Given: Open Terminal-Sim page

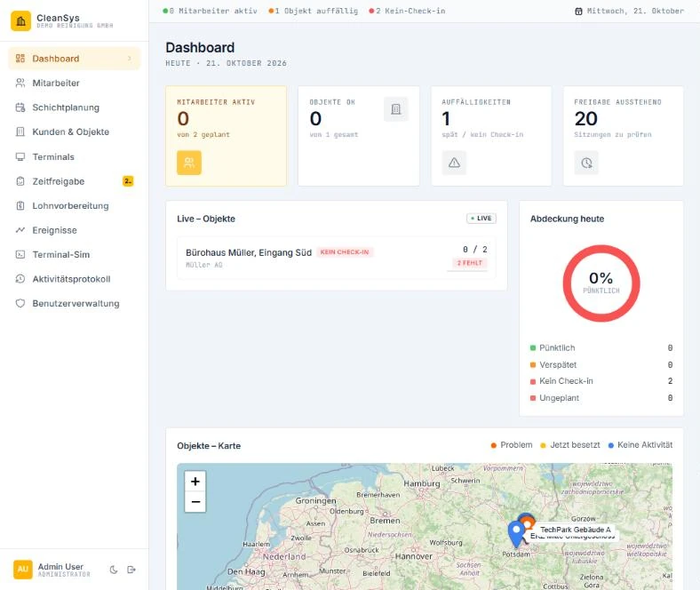Looking at the screenshot, I should [x=74, y=255].
